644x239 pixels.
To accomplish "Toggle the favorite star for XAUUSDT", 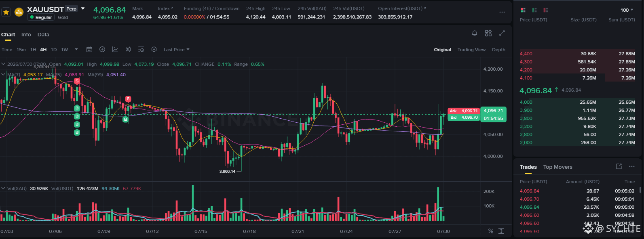I will [6, 12].
